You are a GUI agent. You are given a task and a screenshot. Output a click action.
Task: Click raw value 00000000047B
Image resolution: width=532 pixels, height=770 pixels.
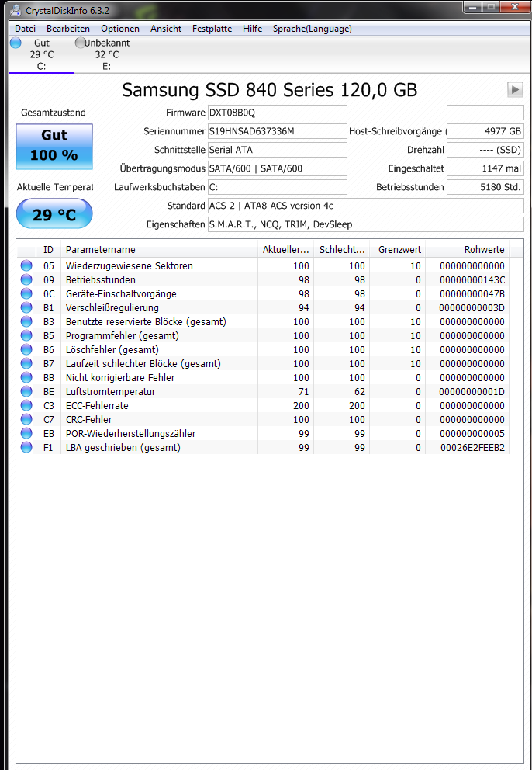tap(472, 293)
